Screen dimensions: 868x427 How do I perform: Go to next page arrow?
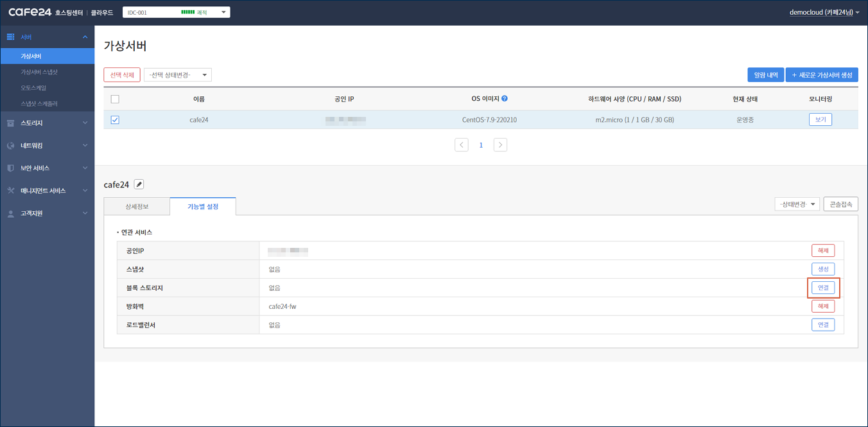click(500, 145)
